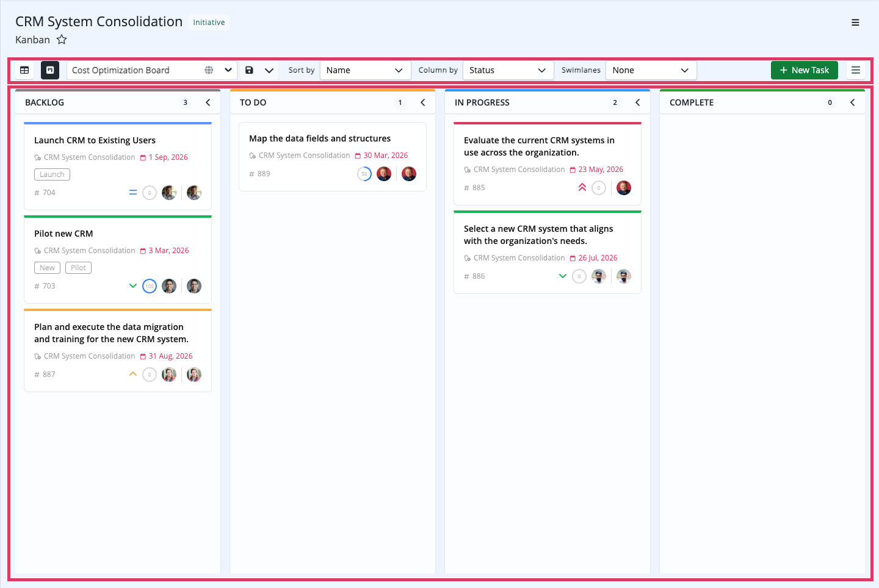This screenshot has width=879, height=588.
Task: Click last avatar on task 887
Action: 194,375
